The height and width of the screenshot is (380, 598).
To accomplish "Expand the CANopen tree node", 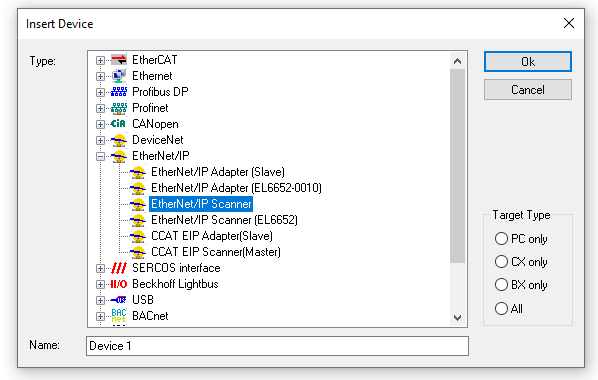I will [x=100, y=124].
